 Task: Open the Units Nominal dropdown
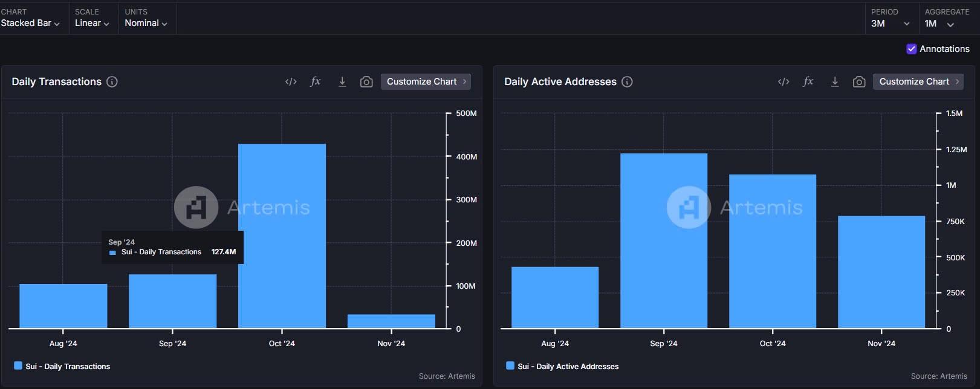tap(146, 23)
